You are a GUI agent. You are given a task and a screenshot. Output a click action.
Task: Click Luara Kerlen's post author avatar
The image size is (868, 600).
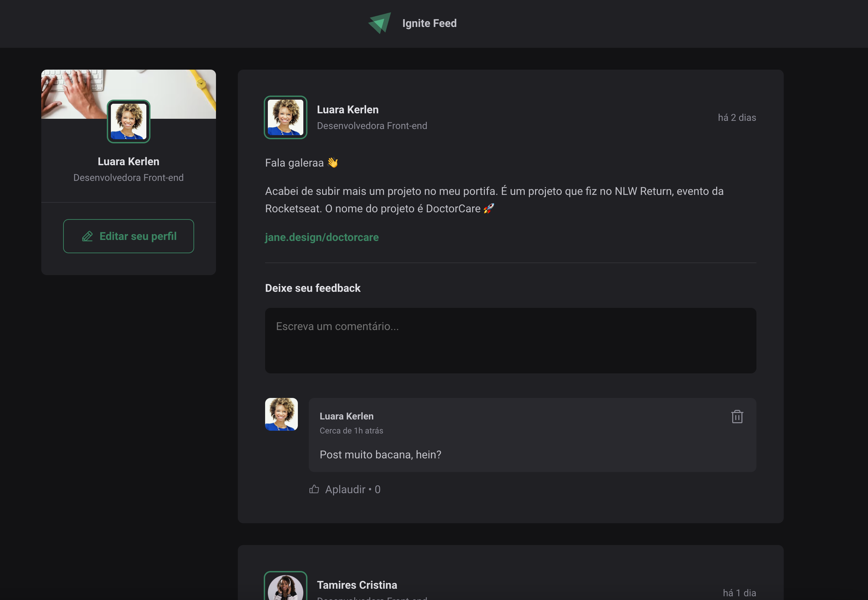click(x=285, y=117)
